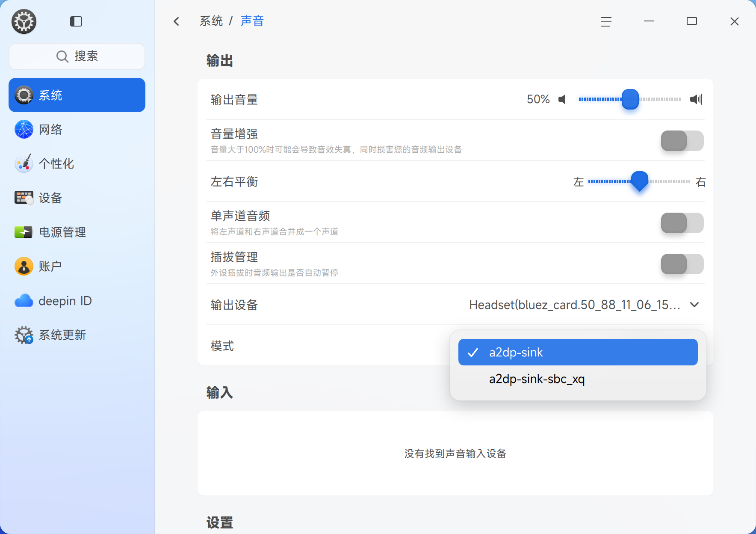Click the 声音 breadcrumb label
756x534 pixels.
[x=252, y=21]
